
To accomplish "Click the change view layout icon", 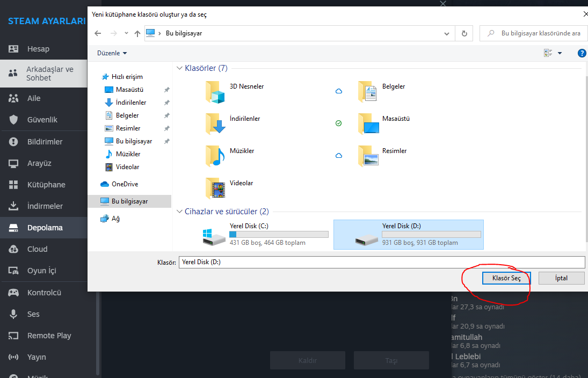I will click(x=548, y=53).
